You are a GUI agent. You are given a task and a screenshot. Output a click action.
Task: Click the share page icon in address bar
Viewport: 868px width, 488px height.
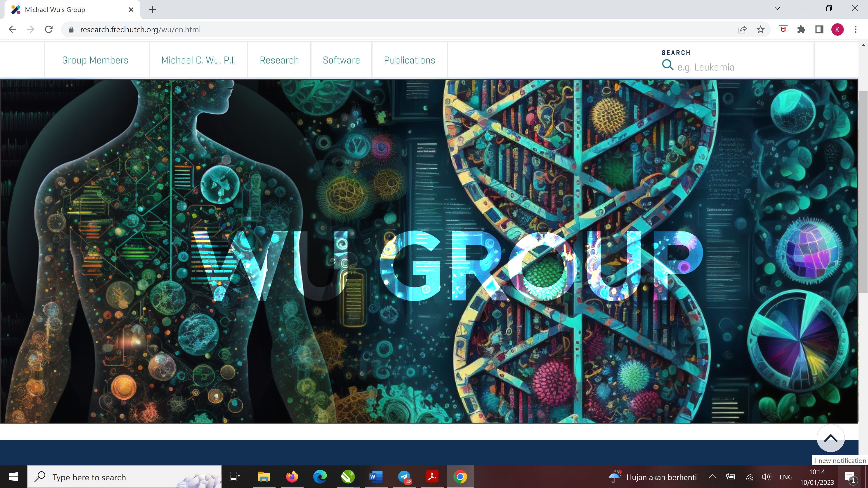click(x=742, y=30)
